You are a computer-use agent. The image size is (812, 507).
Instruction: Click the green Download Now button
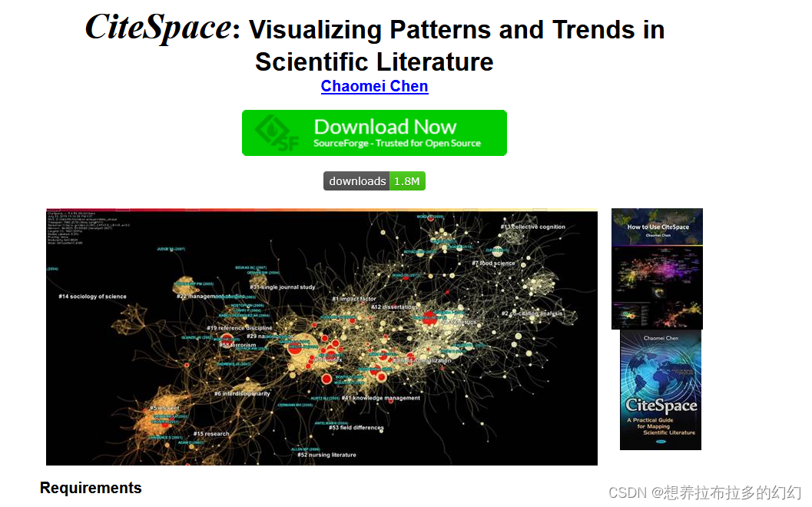tap(374, 133)
